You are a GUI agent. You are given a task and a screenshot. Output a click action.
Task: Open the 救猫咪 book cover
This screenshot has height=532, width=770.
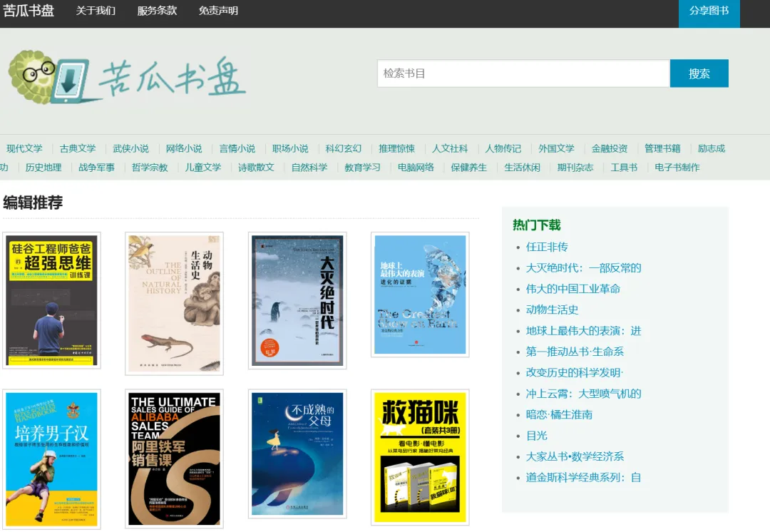420,457
